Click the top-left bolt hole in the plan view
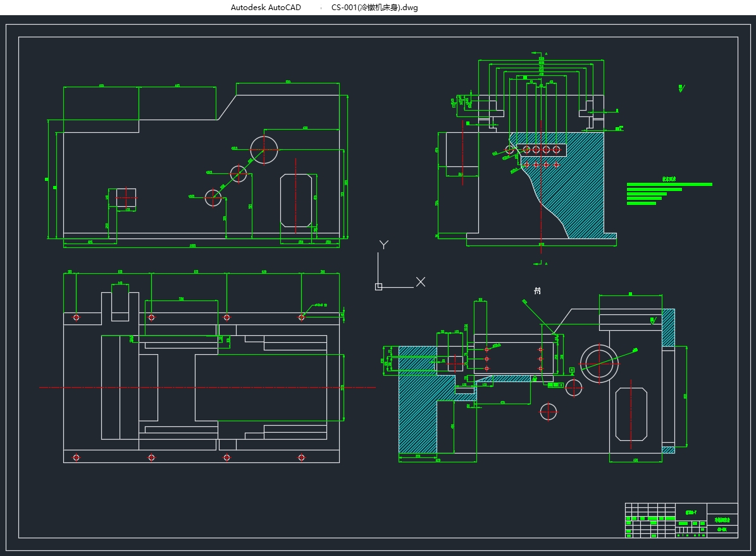 (77, 317)
